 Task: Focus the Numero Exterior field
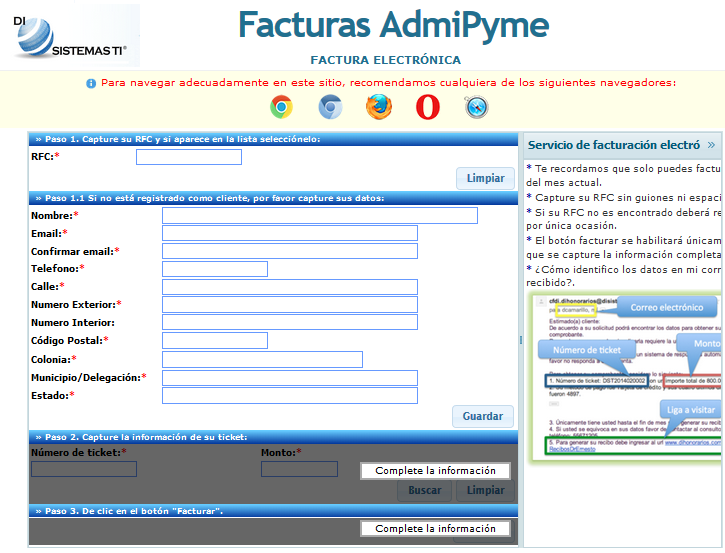(x=290, y=304)
